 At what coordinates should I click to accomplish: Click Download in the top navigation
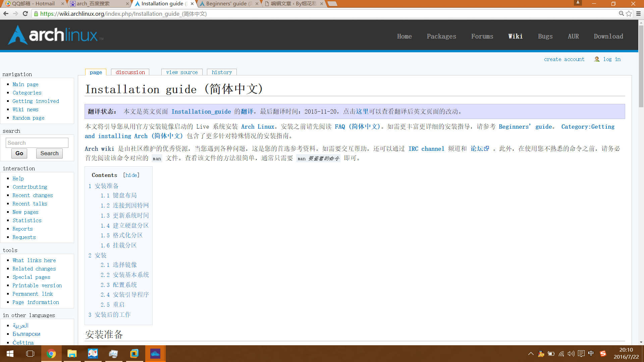tap(608, 36)
